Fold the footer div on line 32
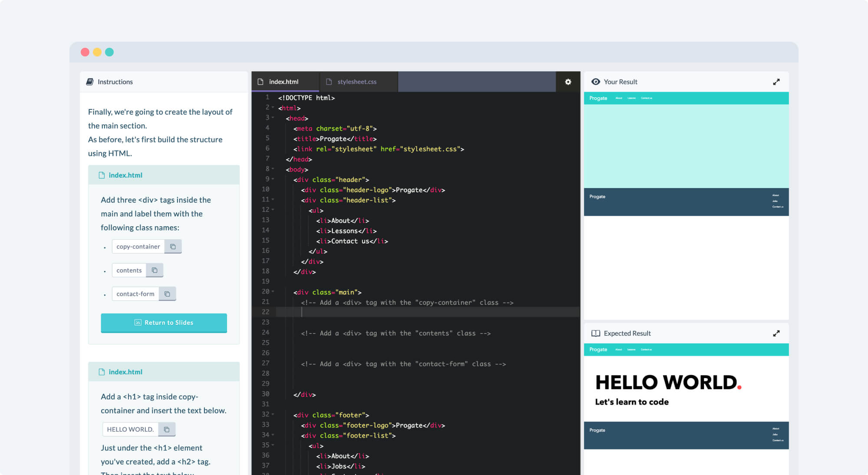Image resolution: width=868 pixels, height=475 pixels. [x=273, y=414]
